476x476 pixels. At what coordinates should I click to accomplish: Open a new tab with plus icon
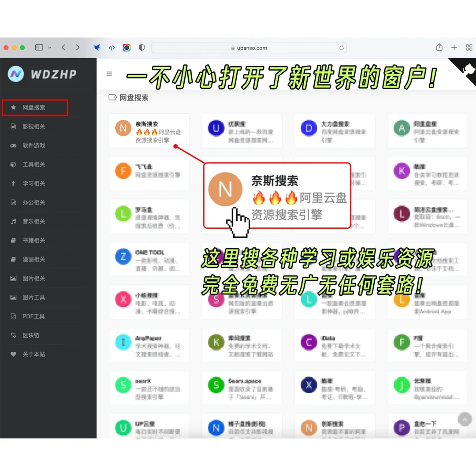point(454,47)
